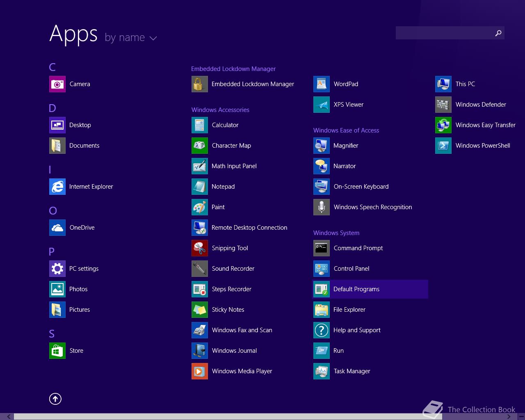Image resolution: width=525 pixels, height=420 pixels.
Task: Launch Windows Speech Recognition icon
Action: 322,207
